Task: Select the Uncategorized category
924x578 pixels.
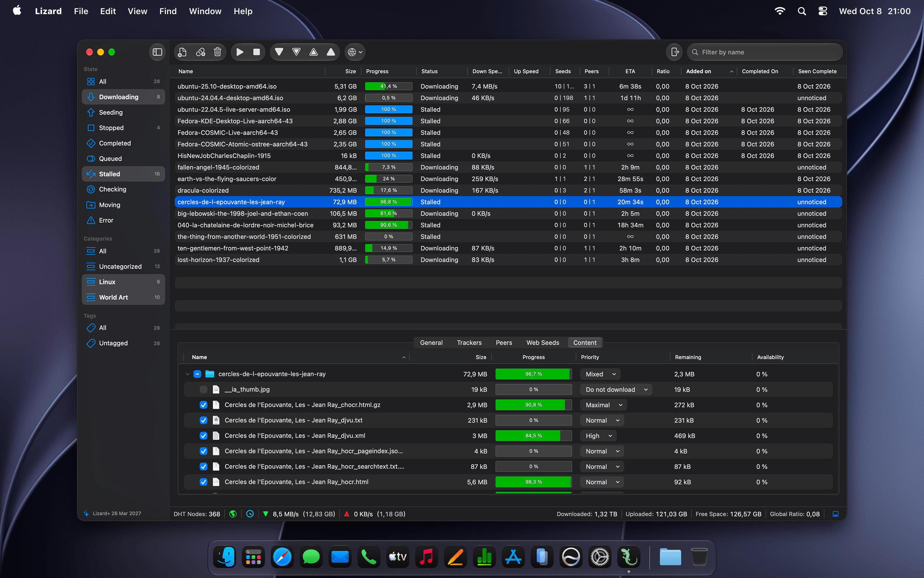Action: (x=123, y=267)
